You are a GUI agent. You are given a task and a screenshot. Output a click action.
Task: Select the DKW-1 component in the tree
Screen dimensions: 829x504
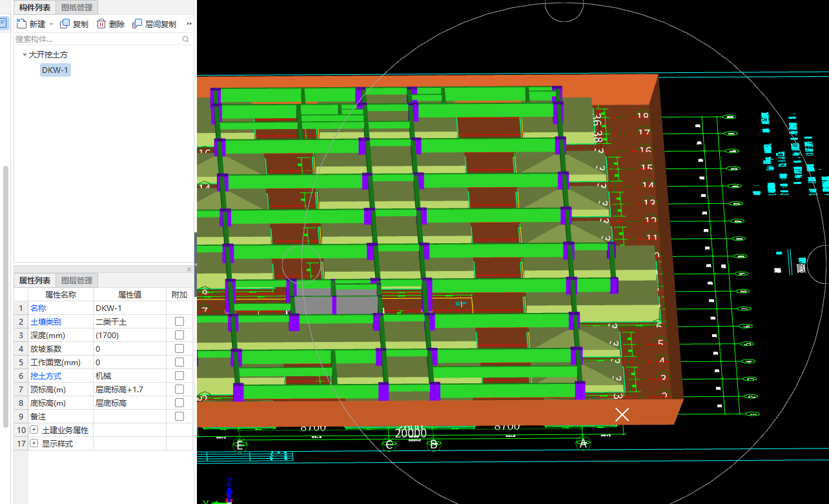coord(55,70)
